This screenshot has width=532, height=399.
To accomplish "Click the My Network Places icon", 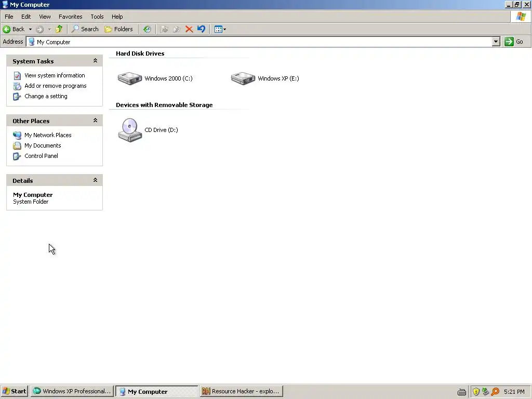I will (x=17, y=136).
